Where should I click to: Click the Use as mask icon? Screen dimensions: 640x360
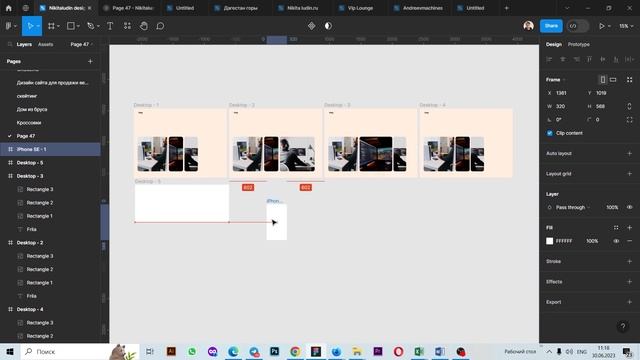(328, 26)
